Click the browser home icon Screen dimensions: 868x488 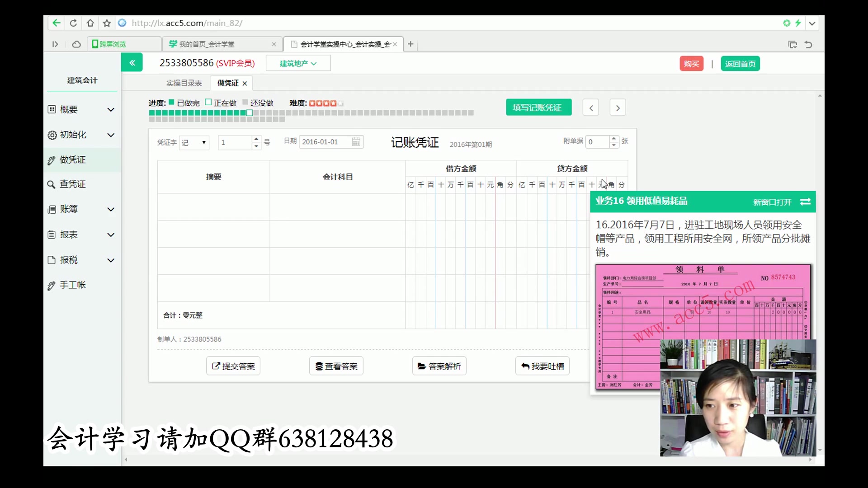click(x=90, y=23)
